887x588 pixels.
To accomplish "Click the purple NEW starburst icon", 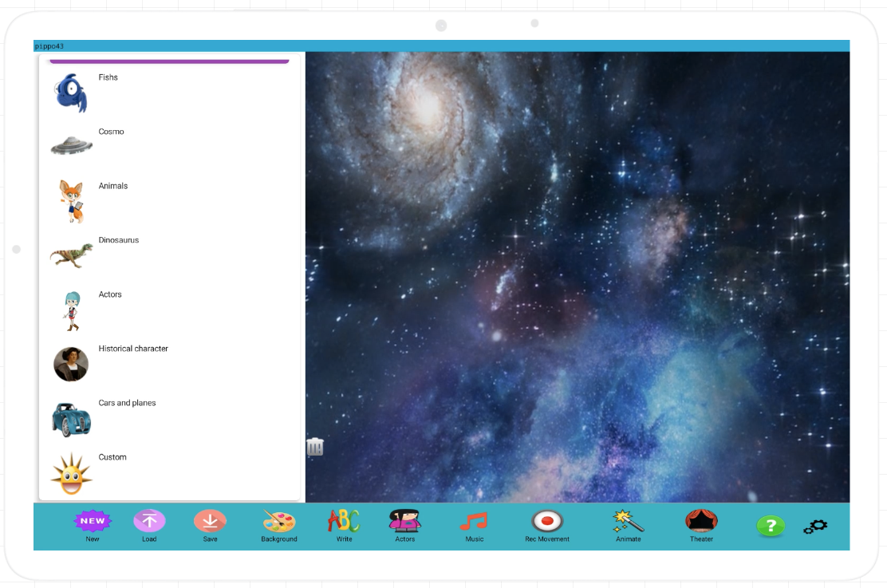I will (x=93, y=521).
